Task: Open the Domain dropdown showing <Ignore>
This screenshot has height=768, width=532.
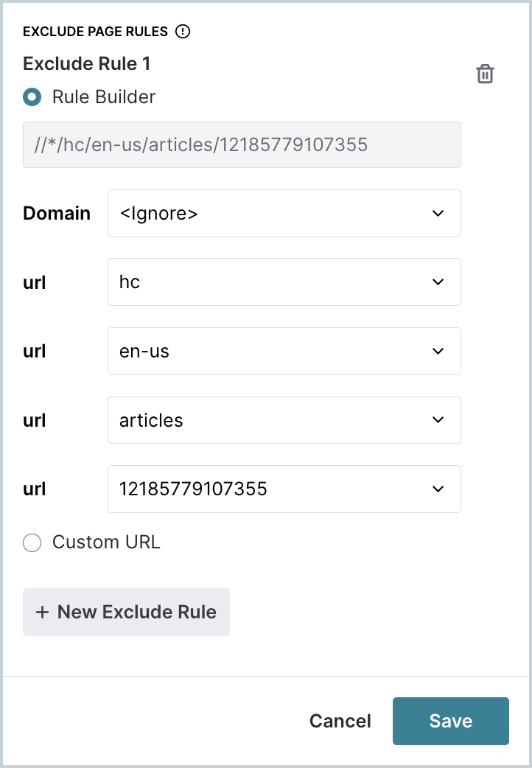Action: tap(284, 214)
